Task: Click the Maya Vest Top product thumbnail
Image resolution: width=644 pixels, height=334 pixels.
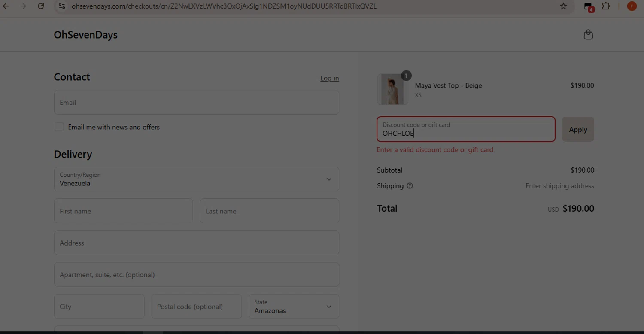Action: click(x=392, y=89)
